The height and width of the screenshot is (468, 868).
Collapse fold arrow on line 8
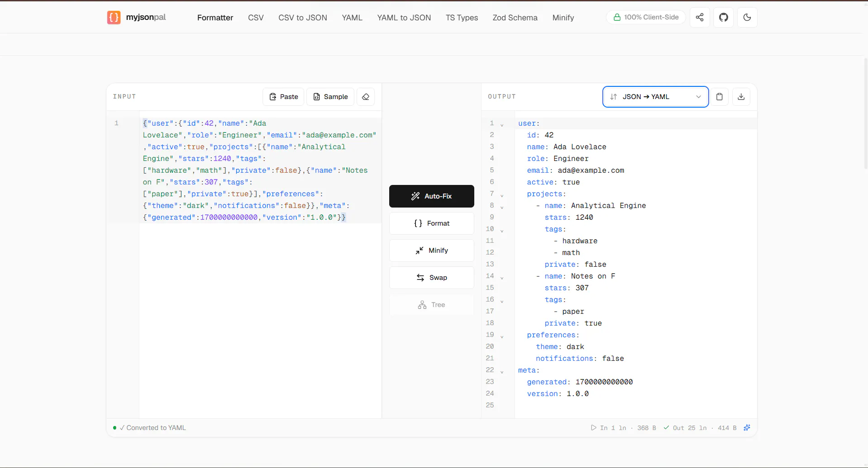tap(502, 207)
